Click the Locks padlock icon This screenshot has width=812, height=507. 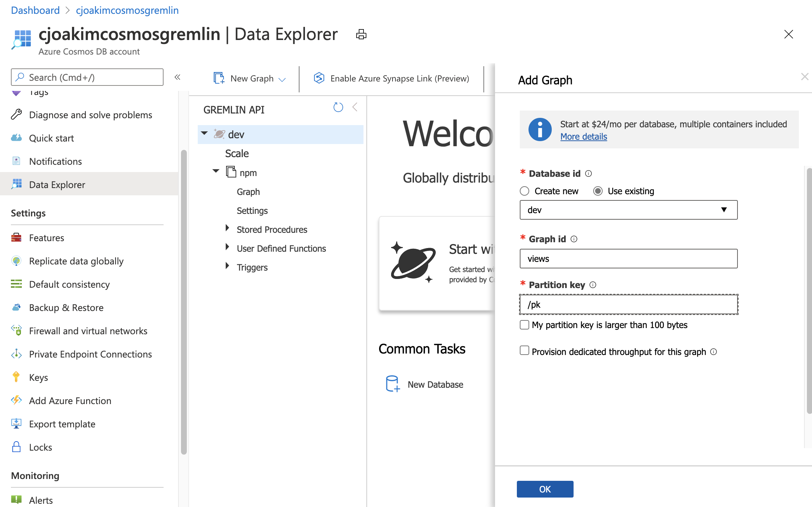click(x=16, y=447)
